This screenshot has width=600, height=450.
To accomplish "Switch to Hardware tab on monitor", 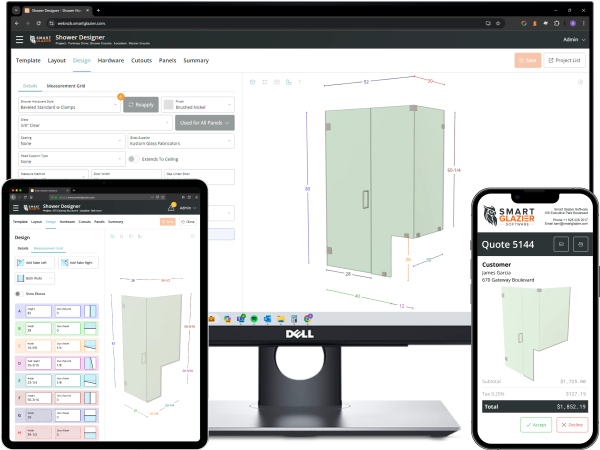I will pos(111,60).
